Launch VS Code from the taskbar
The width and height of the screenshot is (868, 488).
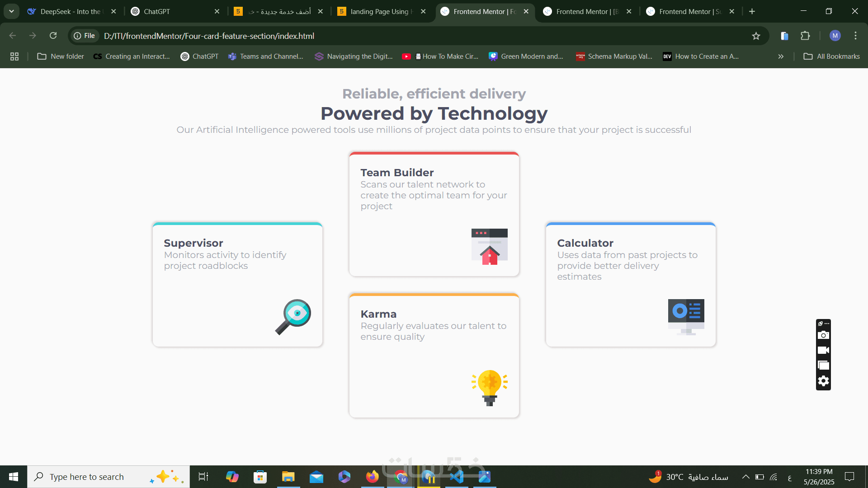click(457, 476)
